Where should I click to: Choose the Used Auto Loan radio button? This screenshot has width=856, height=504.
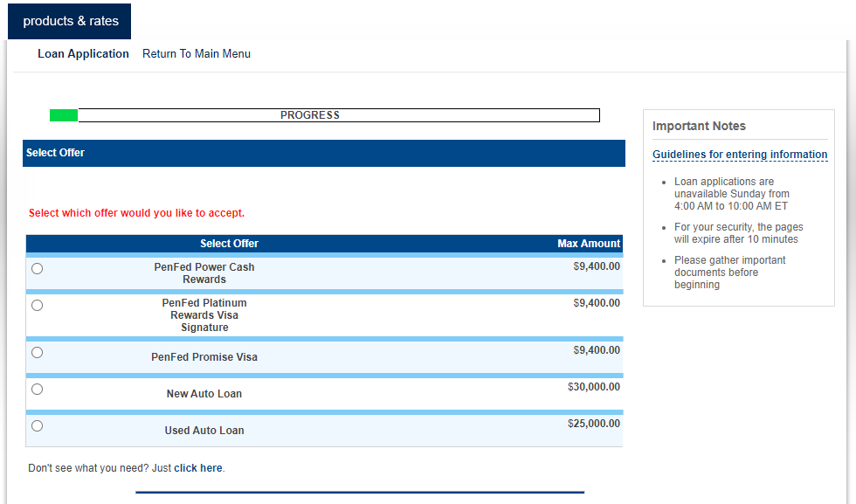pos(37,426)
